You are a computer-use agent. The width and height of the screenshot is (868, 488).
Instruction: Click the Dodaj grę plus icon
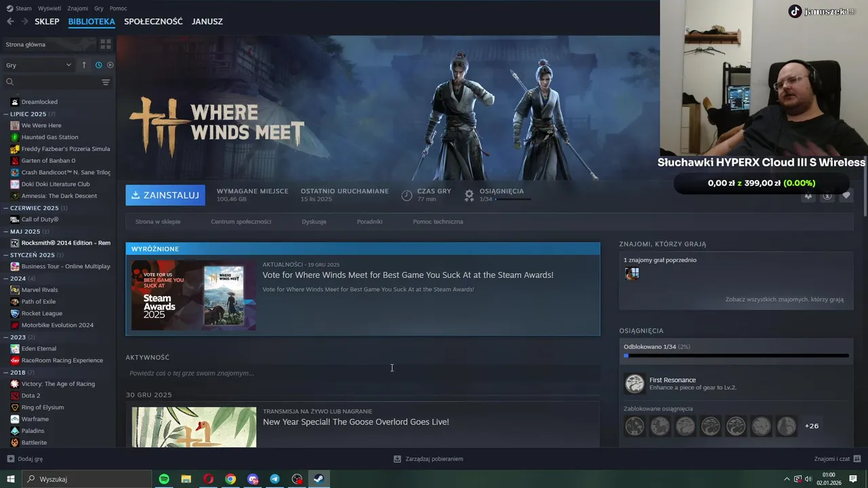[10, 459]
